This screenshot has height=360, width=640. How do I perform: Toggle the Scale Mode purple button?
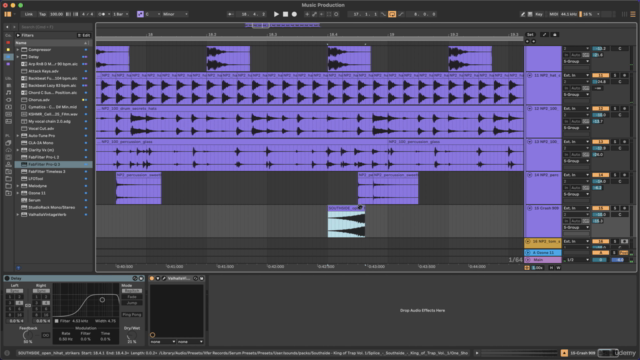[140, 14]
